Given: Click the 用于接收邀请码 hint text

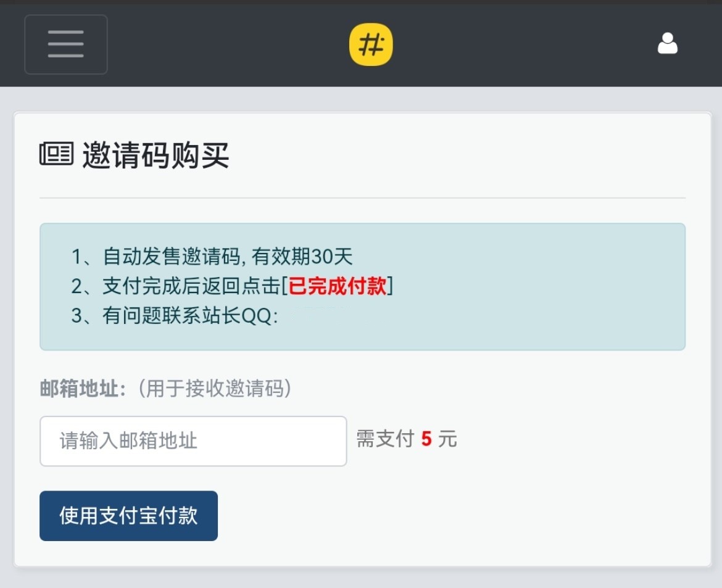Looking at the screenshot, I should pos(214,389).
